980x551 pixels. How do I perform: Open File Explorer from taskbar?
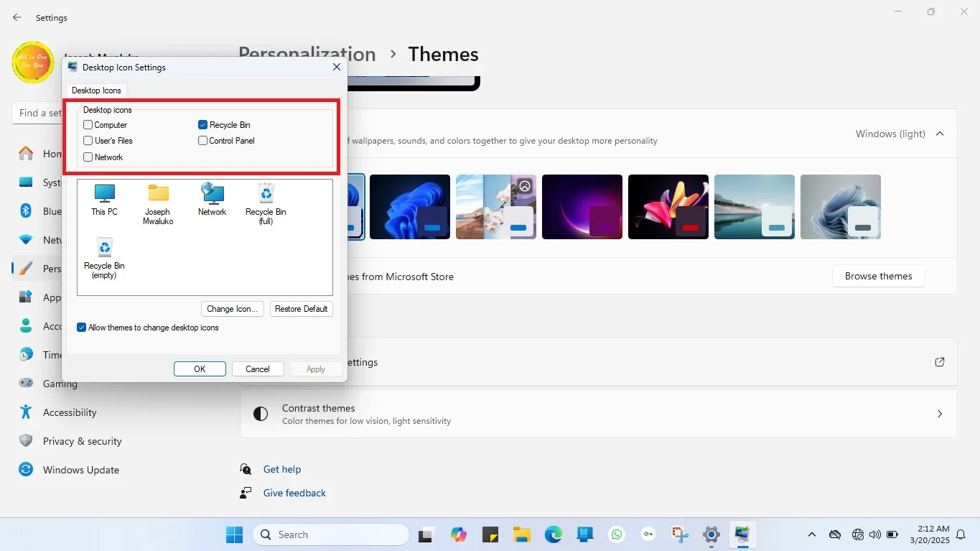[522, 534]
